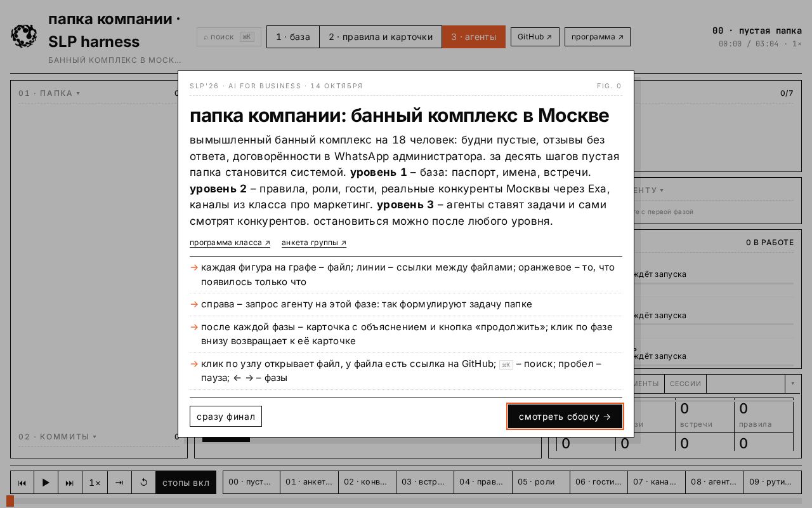The width and height of the screenshot is (812, 508).
Task: Jump to phase «01 · анкет…» in timeline
Action: [x=309, y=482]
